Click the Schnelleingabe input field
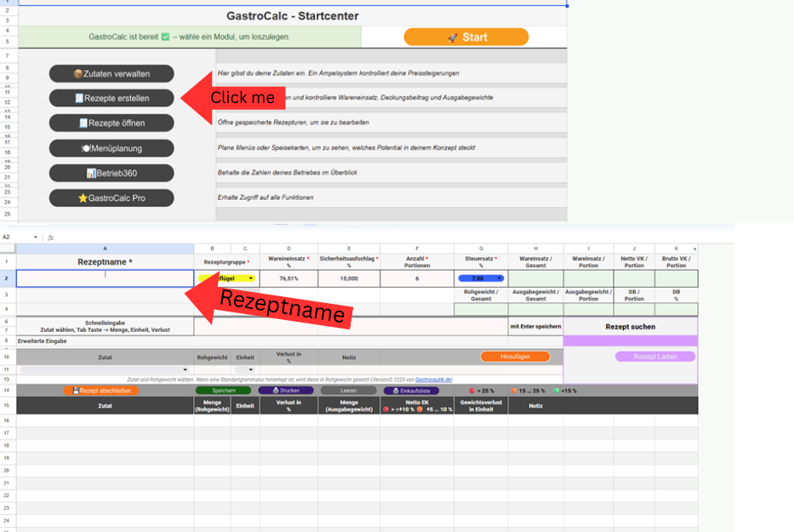 [351, 326]
